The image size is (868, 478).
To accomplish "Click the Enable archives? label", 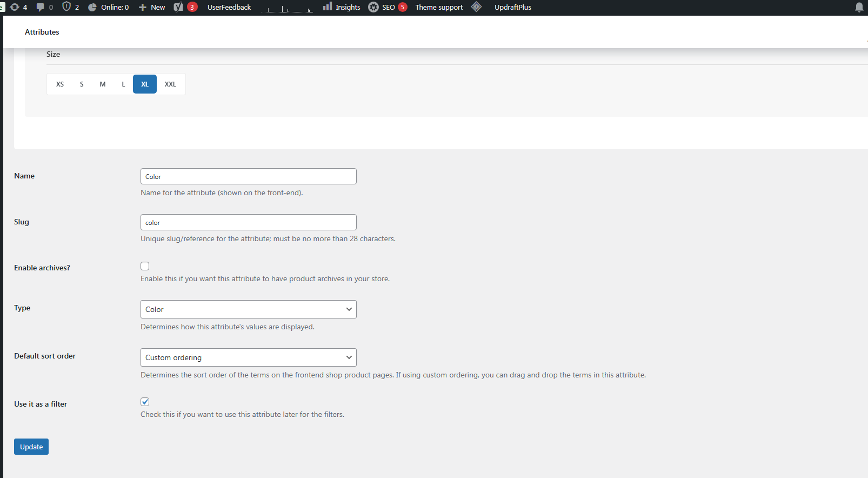I will pos(42,268).
